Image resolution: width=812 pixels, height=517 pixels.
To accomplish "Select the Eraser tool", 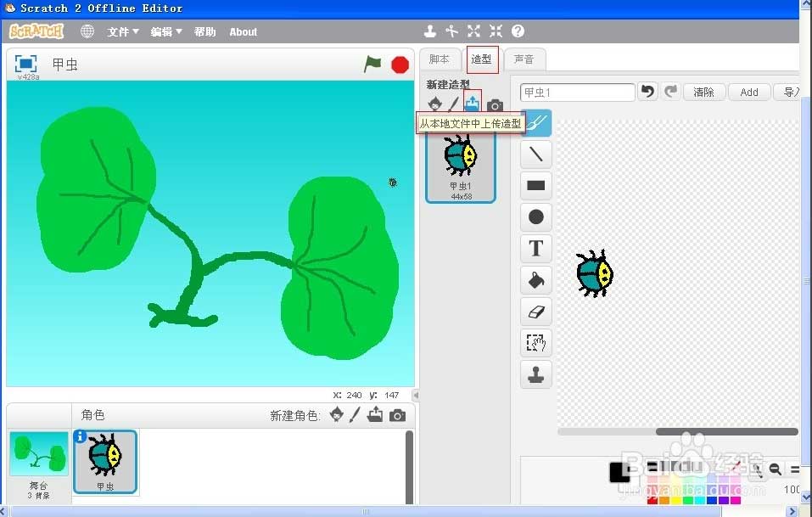I will coord(536,312).
